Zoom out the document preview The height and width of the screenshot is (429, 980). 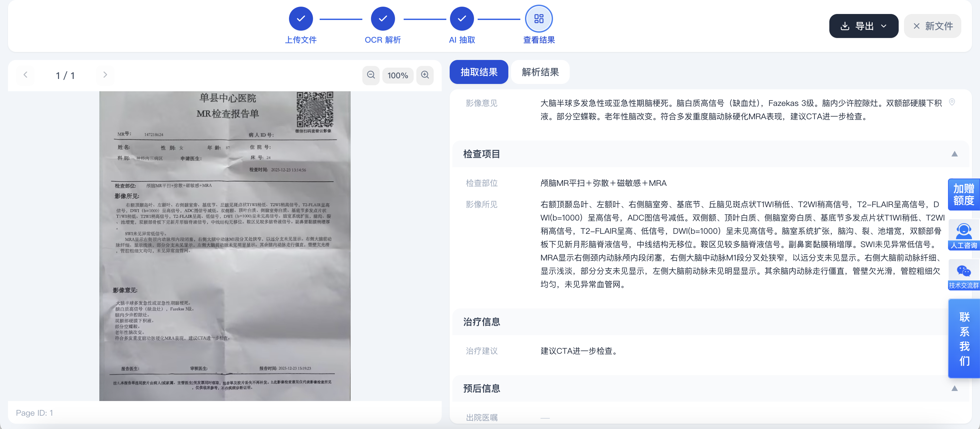point(371,75)
